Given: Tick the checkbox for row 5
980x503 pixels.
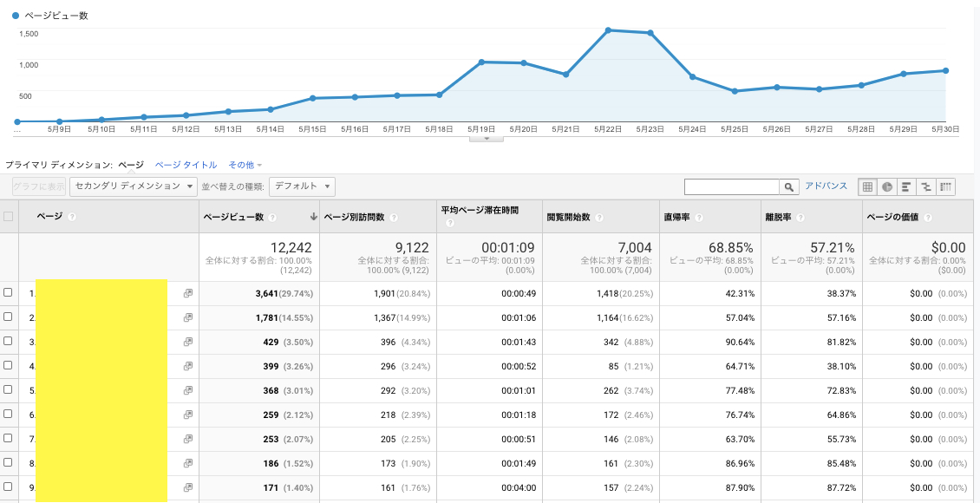Looking at the screenshot, I should (x=8, y=389).
